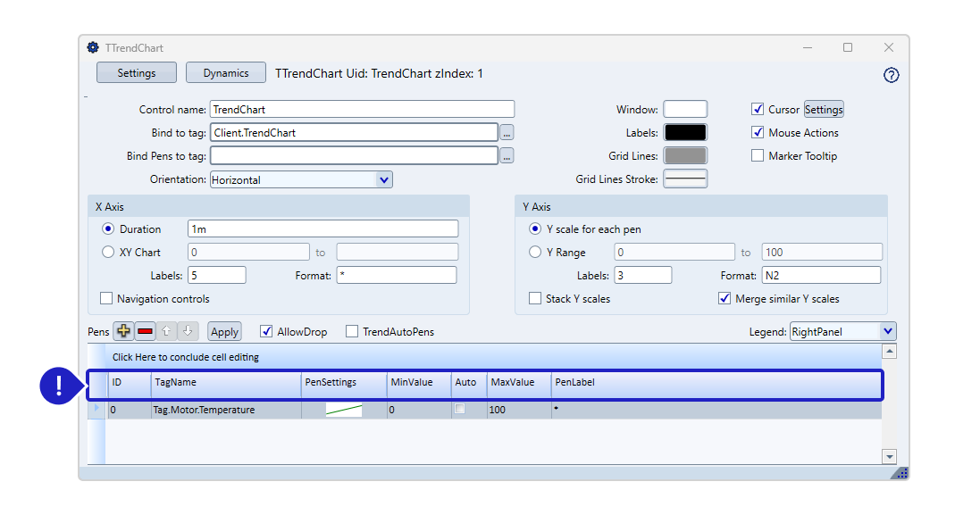Open the Grid Lines Stroke selector

[x=684, y=179]
